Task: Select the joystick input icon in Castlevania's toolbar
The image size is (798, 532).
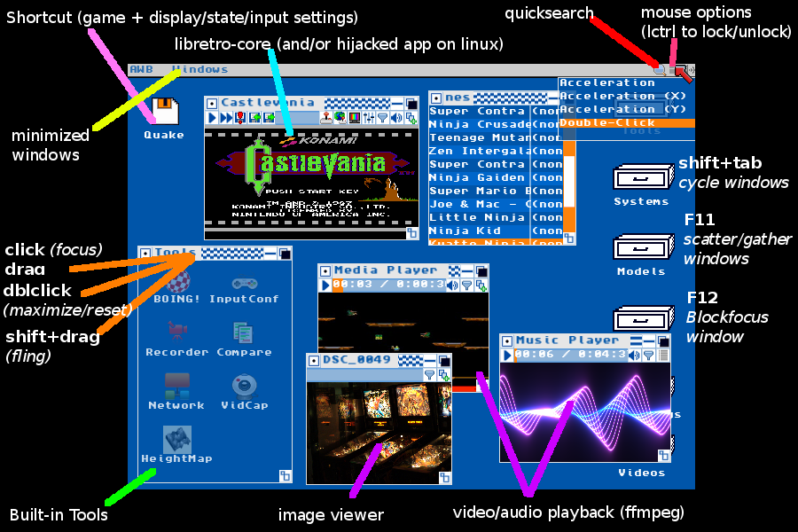Action: tap(326, 117)
